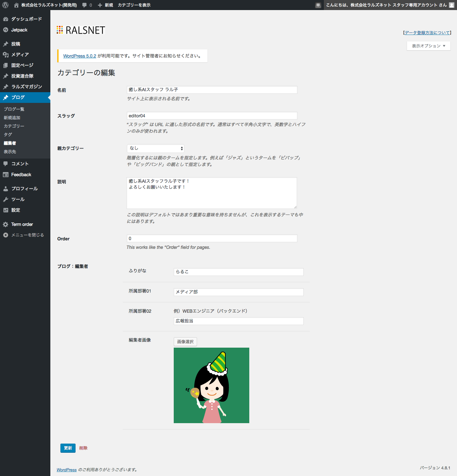Click the Term order gear icon

(6, 224)
